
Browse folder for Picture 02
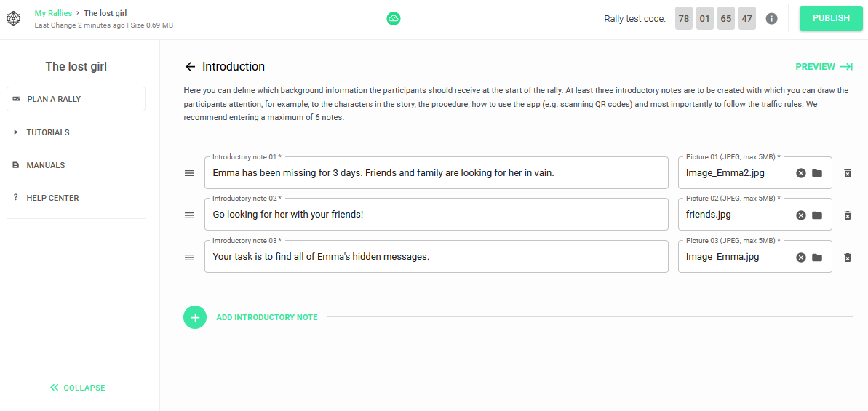817,215
